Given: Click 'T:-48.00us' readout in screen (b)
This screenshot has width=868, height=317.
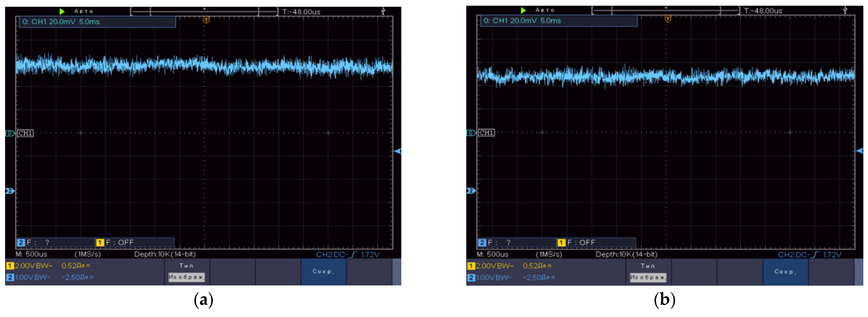Looking at the screenshot, I should click(x=763, y=11).
